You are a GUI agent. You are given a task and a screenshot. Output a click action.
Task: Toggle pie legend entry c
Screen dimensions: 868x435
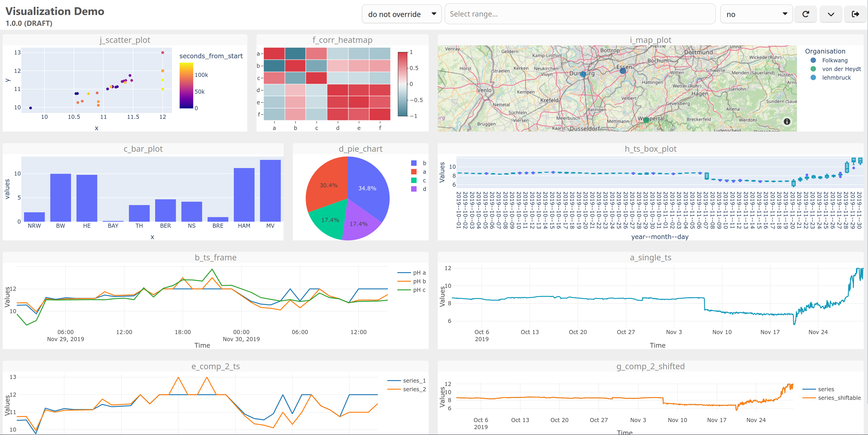pos(419,181)
